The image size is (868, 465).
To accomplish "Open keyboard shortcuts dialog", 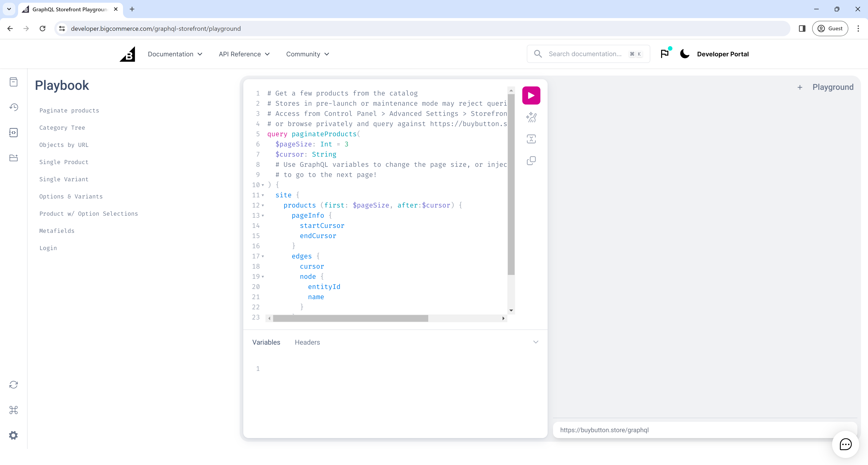I will (14, 410).
